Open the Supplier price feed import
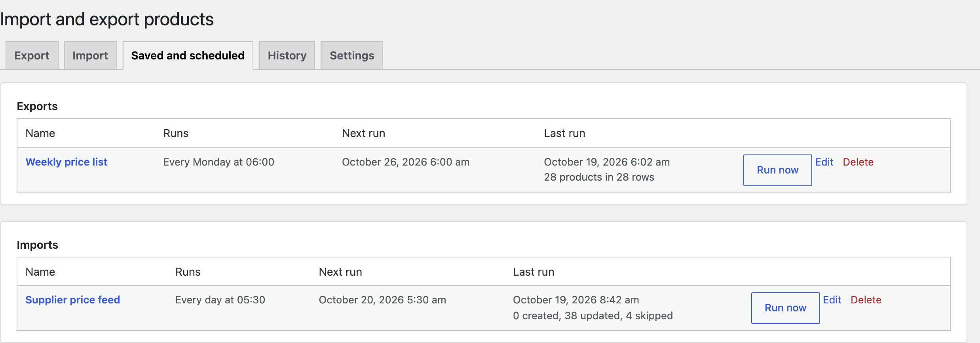Image resolution: width=980 pixels, height=343 pixels. [73, 300]
